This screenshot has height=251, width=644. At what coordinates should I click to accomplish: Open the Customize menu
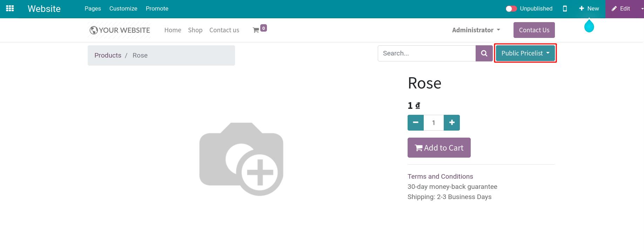(123, 9)
